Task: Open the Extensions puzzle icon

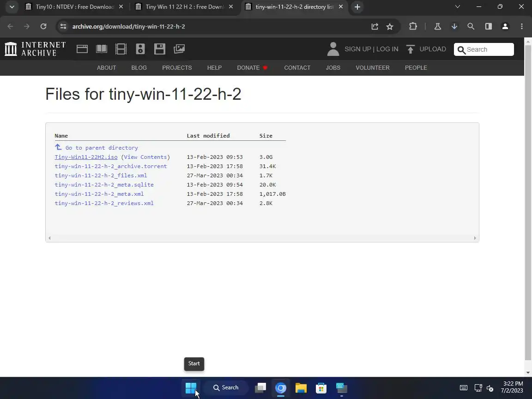Action: 413,26
